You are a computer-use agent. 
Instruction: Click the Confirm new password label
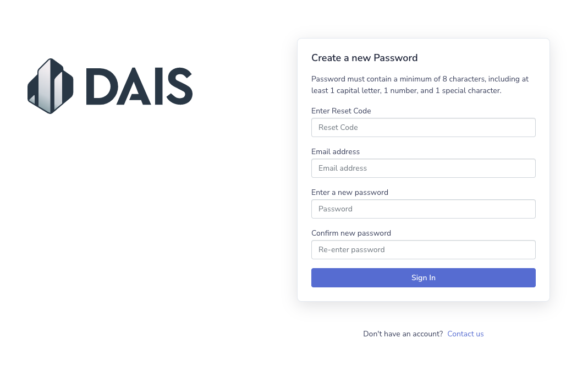point(351,233)
